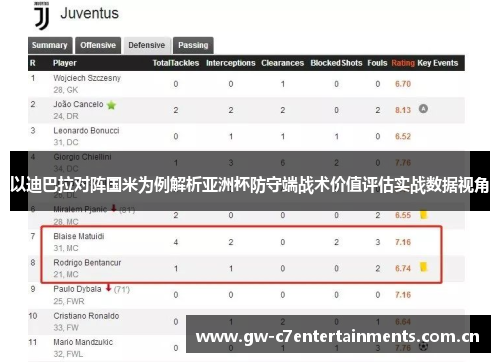
Task: Sort by the Fouls column header
Action: [x=377, y=63]
